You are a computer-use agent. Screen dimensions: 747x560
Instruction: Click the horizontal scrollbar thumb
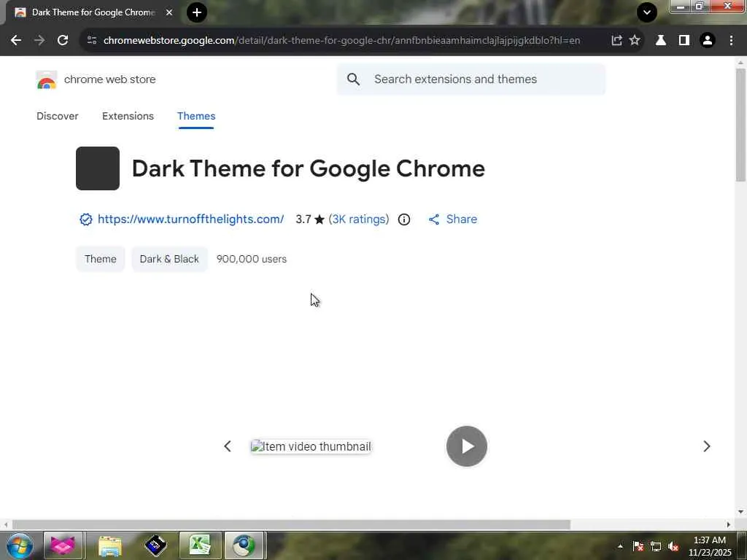coord(291,525)
